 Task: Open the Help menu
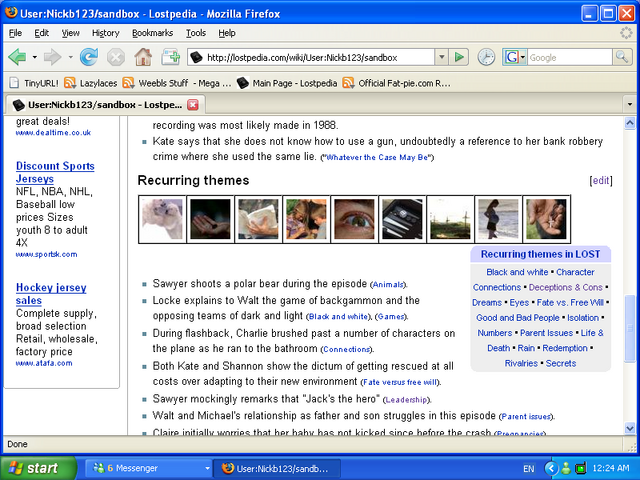point(227,33)
